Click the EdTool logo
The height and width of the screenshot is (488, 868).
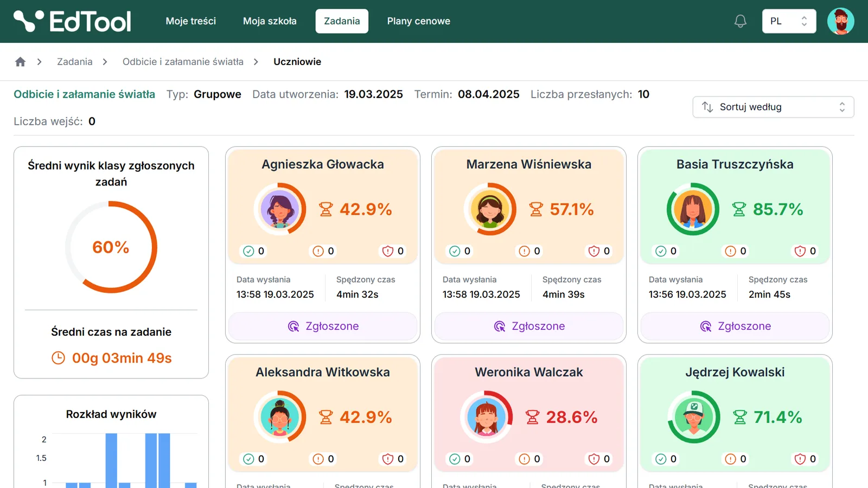[x=72, y=21]
